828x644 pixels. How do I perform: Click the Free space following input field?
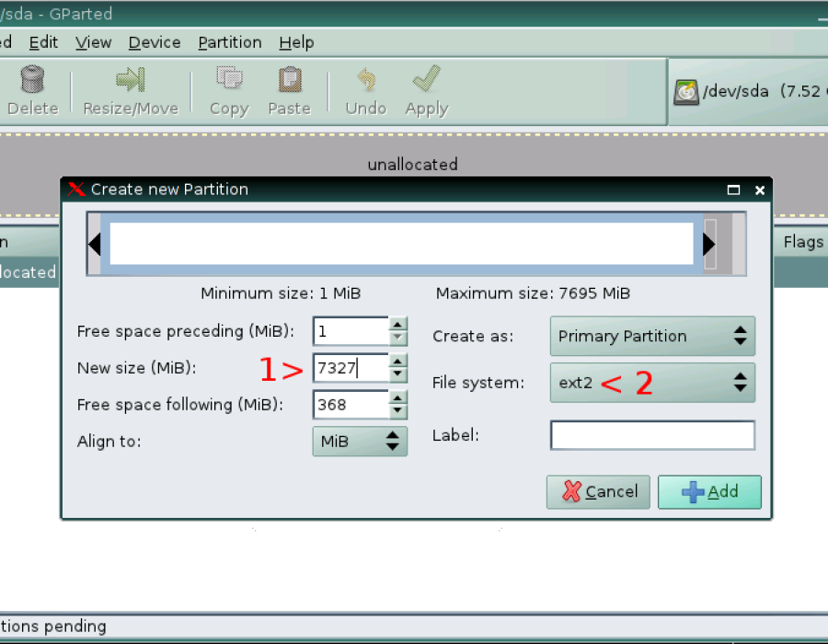351,405
